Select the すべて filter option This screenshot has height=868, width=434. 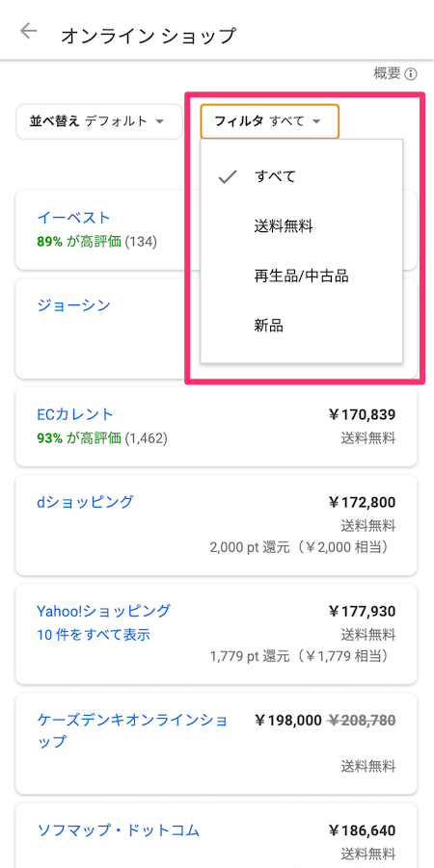[302, 176]
